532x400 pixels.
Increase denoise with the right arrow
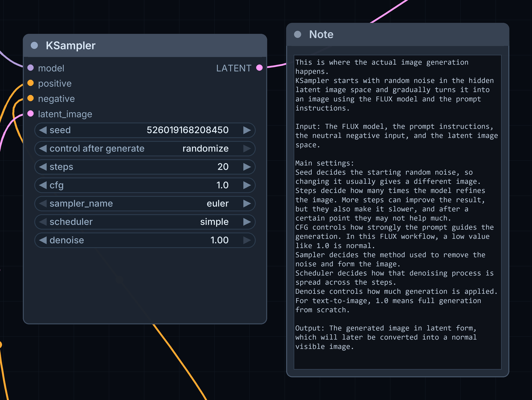tap(247, 240)
